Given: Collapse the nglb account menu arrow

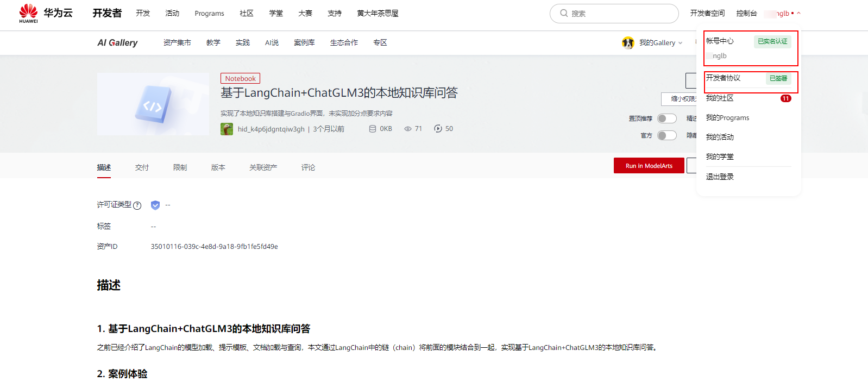Looking at the screenshot, I should [x=798, y=13].
